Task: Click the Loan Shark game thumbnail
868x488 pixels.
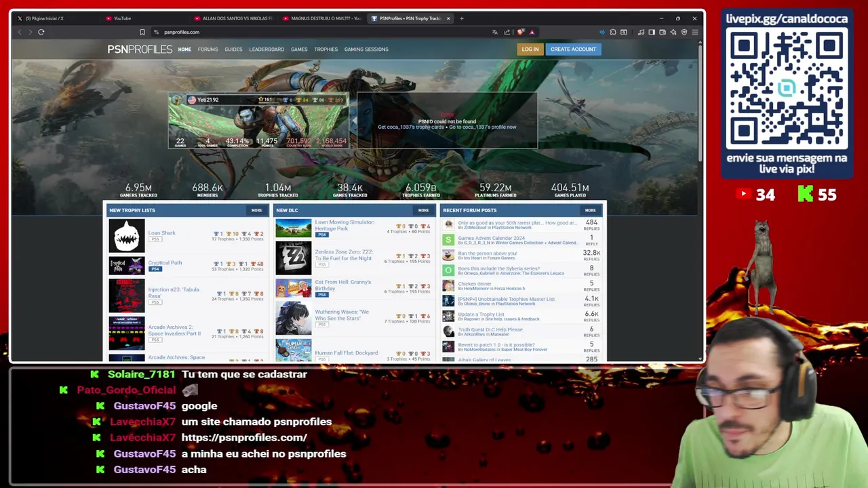Action: coord(127,235)
